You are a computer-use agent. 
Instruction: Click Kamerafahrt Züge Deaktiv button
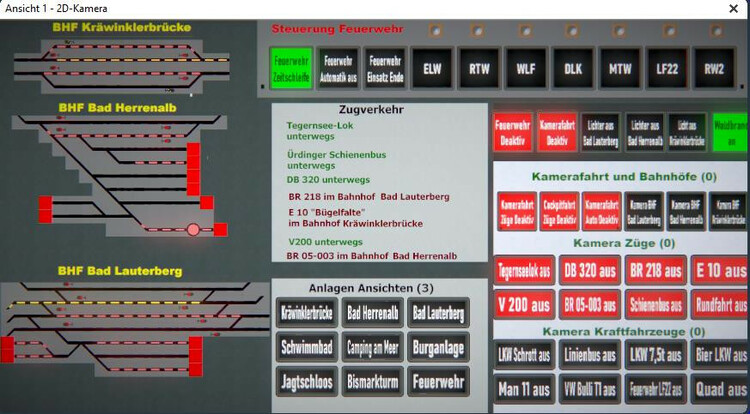[517, 212]
